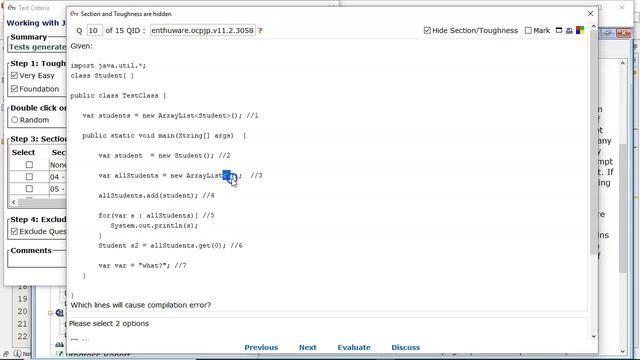
Task: Click the 'Which lines will cause compilation error?' text
Action: coord(140,305)
